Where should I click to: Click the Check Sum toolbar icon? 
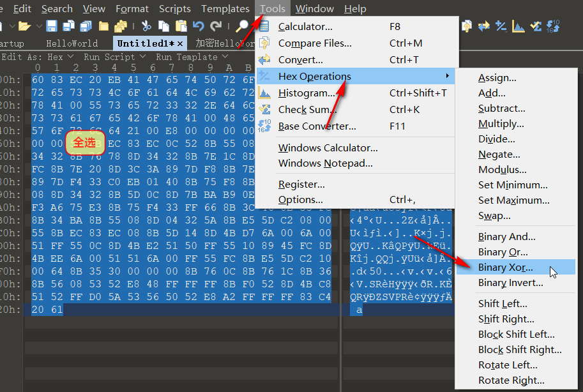coord(536,26)
